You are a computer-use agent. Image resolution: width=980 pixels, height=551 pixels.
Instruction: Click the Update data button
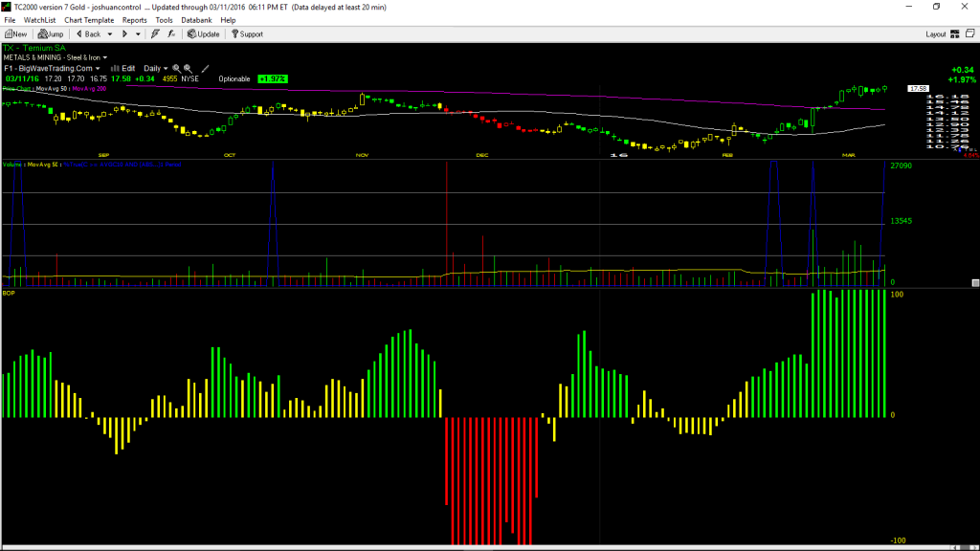coord(204,34)
